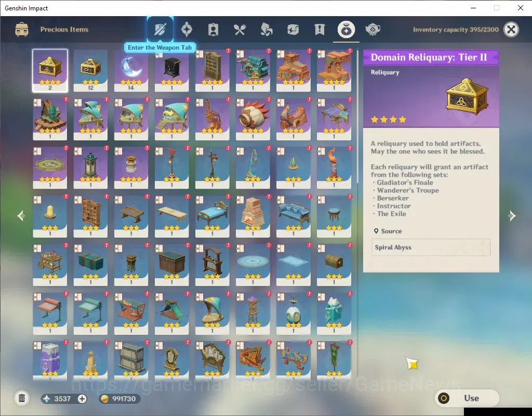Select the blue sofa furnishing item
Image resolution: width=532 pixels, height=416 pixels.
coord(294,216)
